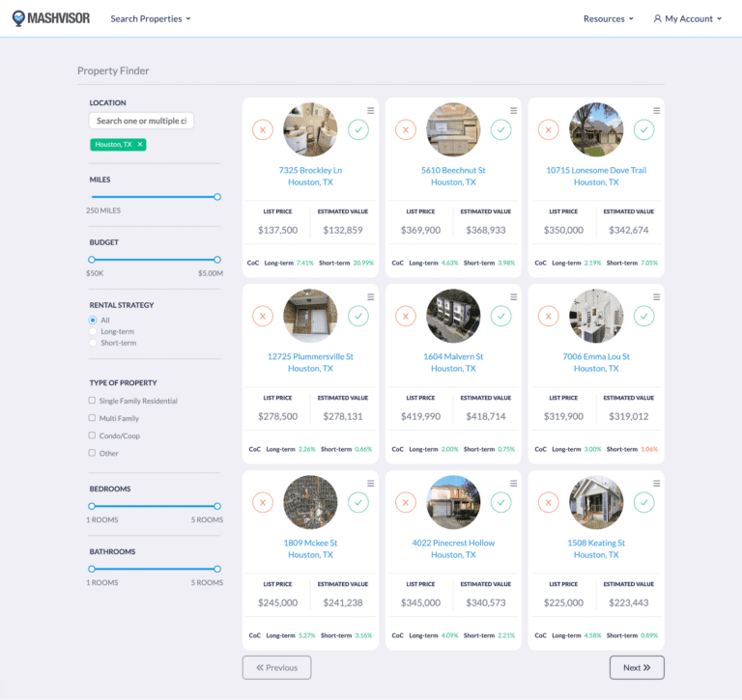Click the Mashvisor logo
Viewport: 742px width, 700px height.
click(53, 18)
